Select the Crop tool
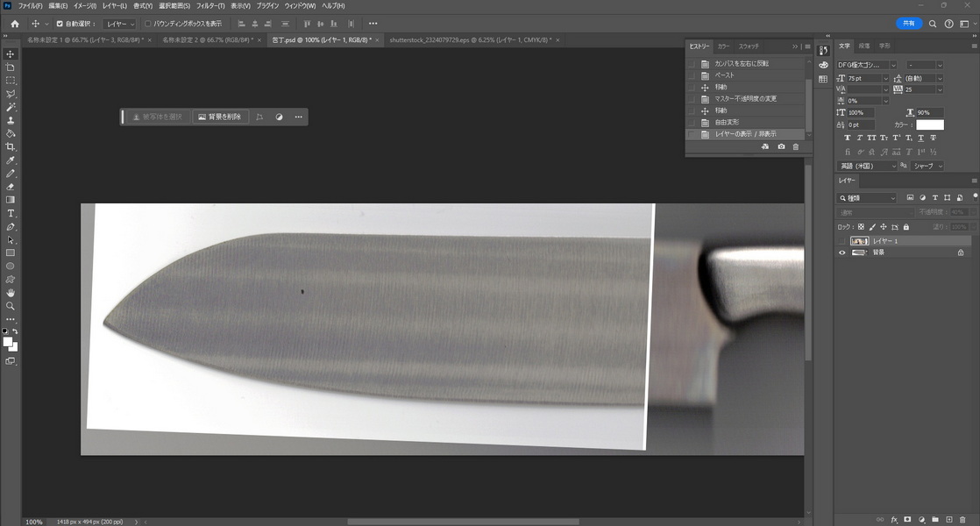 [10, 146]
